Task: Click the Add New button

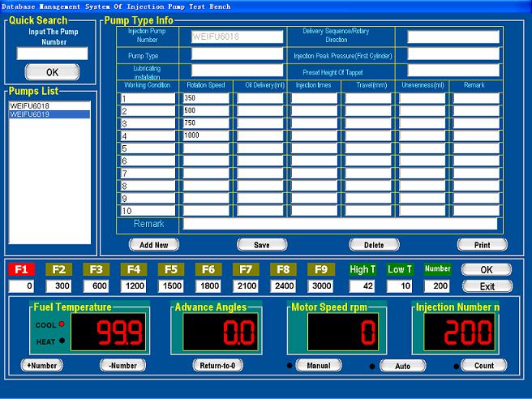Action: (154, 244)
